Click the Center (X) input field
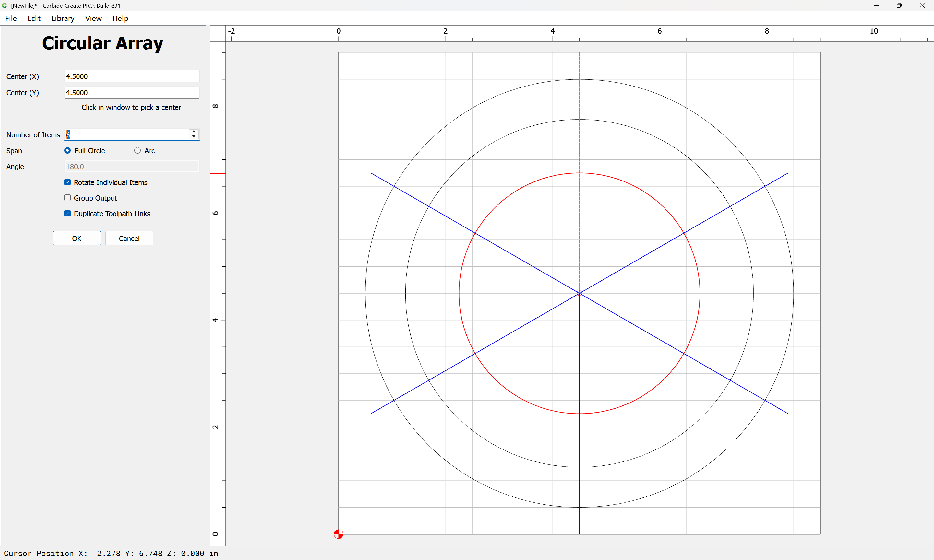 131,76
